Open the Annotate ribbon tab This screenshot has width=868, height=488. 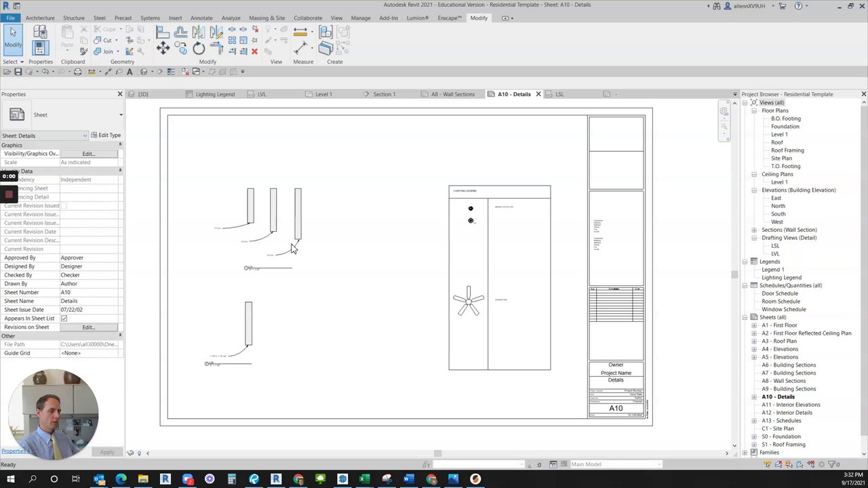(x=201, y=18)
